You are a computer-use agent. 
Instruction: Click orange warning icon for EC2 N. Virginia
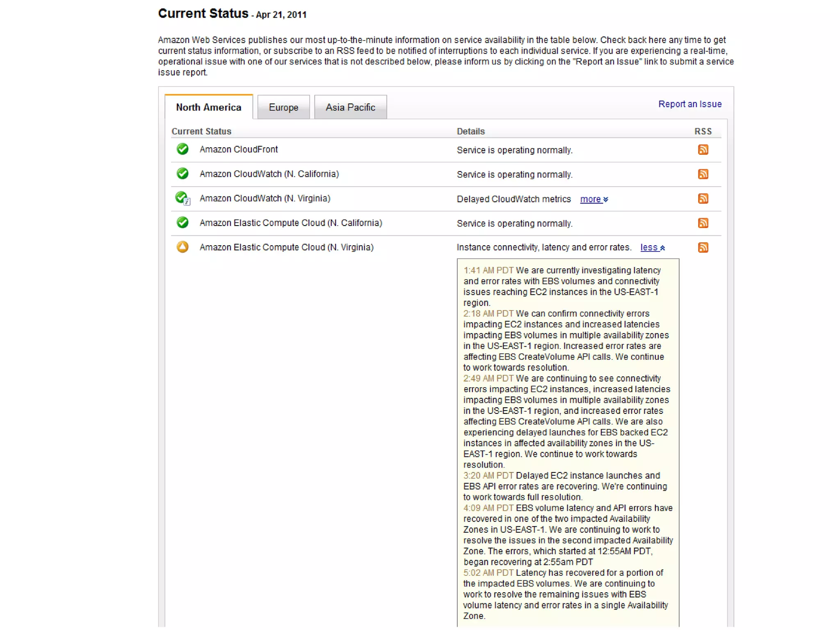click(x=183, y=247)
